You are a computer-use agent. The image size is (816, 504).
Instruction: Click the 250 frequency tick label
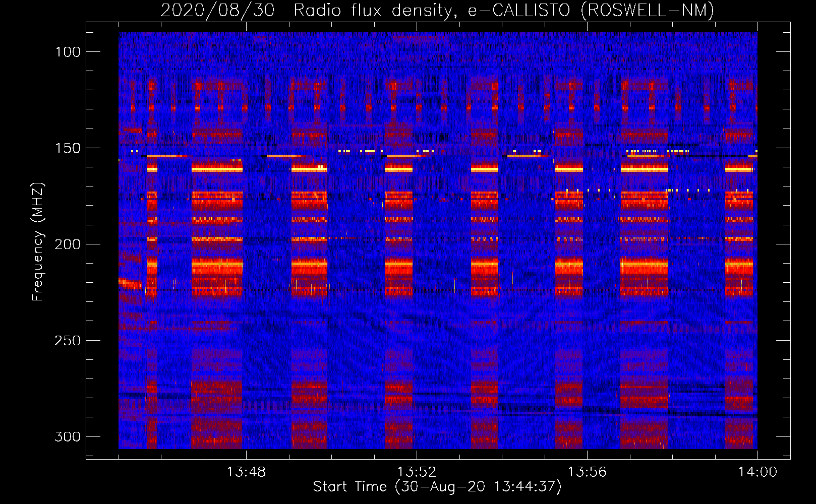[68, 341]
